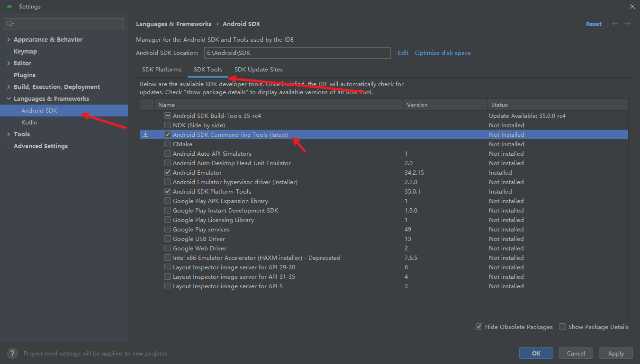Click the forward navigation arrow icon
Screen dimensions: 640x364
(627, 24)
